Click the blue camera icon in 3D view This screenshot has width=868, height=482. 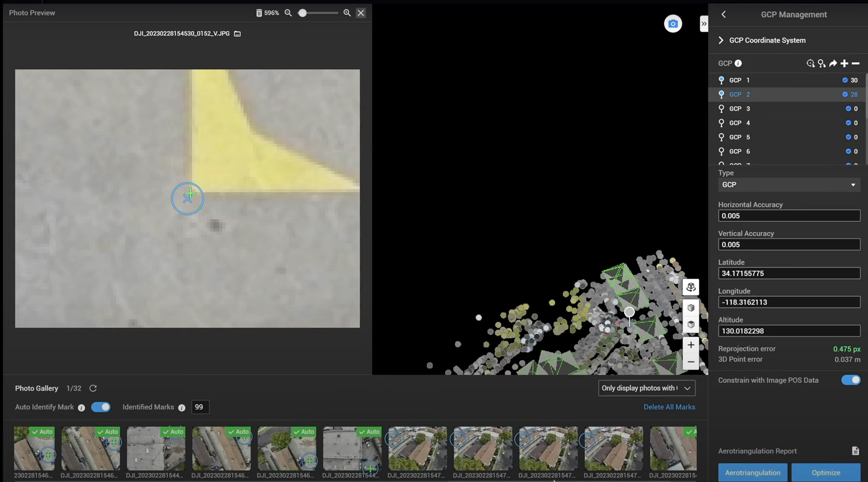[673, 24]
